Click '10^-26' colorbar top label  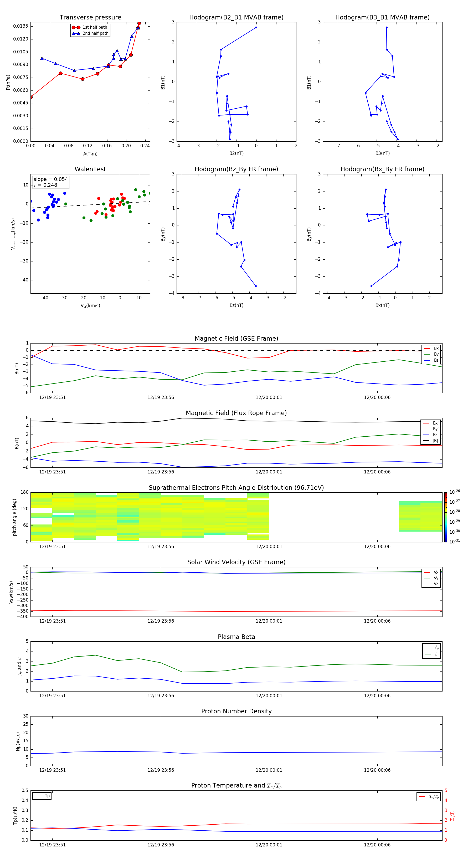point(455,492)
